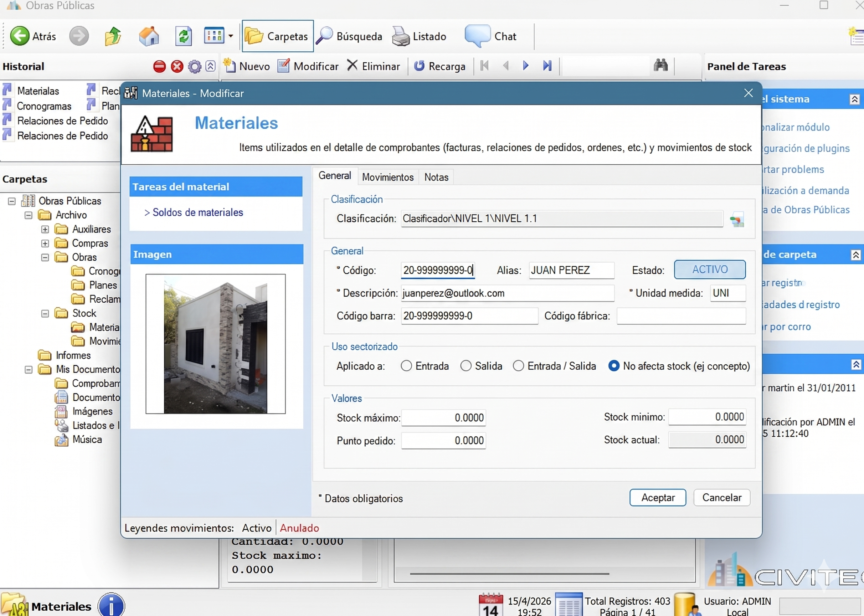Image resolution: width=864 pixels, height=616 pixels.
Task: Collapse the Archivo folder node
Action: tap(29, 215)
